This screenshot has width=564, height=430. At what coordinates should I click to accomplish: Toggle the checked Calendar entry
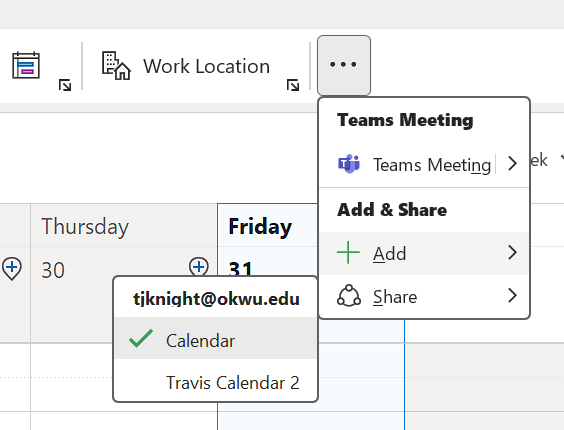[216, 338]
